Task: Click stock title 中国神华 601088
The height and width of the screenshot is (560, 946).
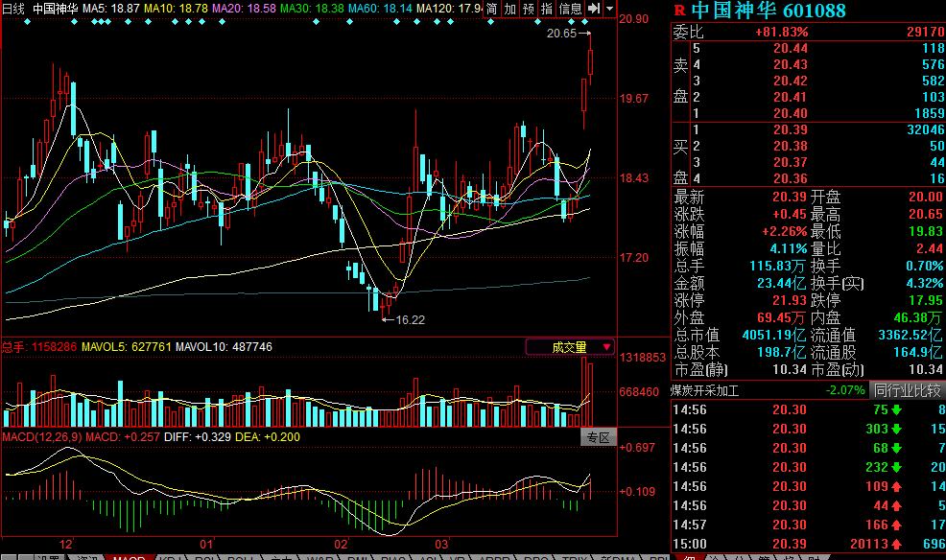Action: [x=768, y=11]
